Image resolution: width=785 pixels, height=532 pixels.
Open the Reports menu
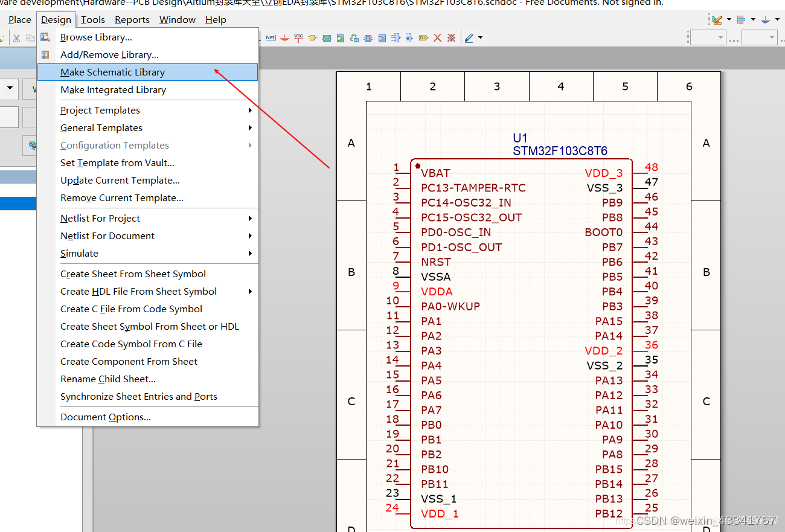click(x=132, y=20)
